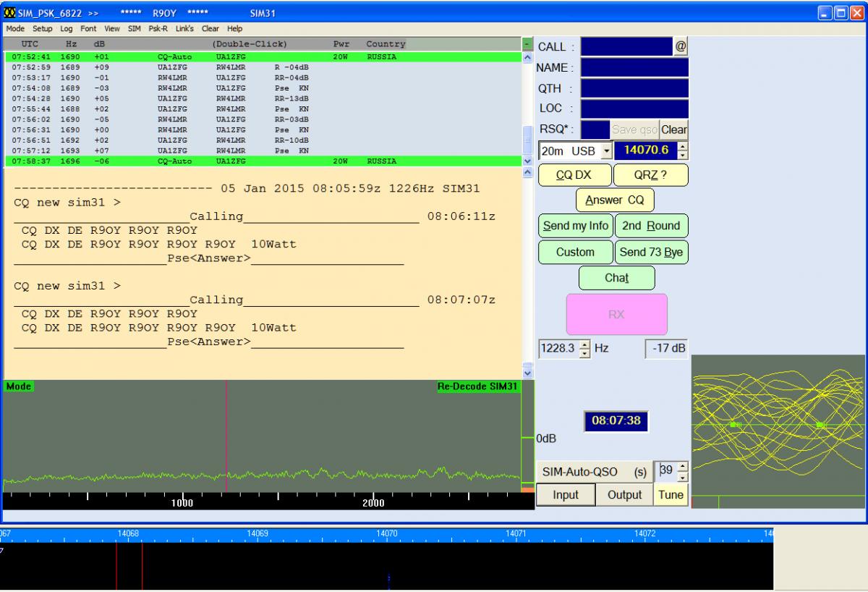
Task: Open the Setup menu
Action: 42,29
